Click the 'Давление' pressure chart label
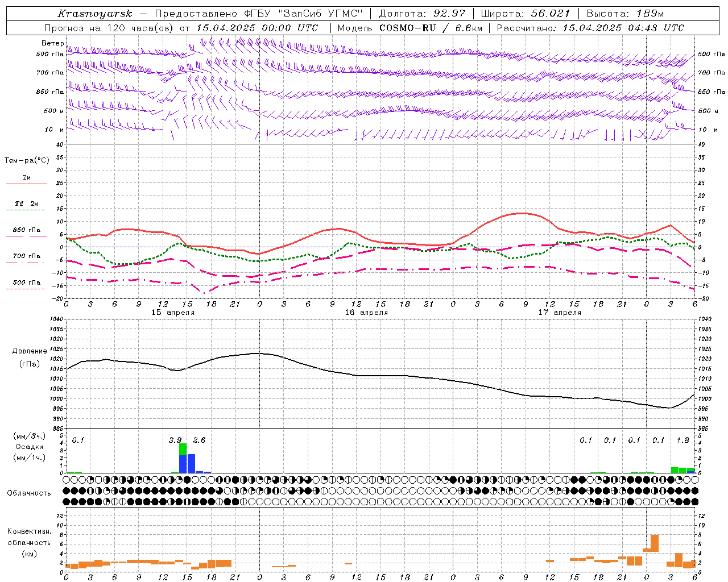The height and width of the screenshot is (582, 728). pyautogui.click(x=30, y=351)
